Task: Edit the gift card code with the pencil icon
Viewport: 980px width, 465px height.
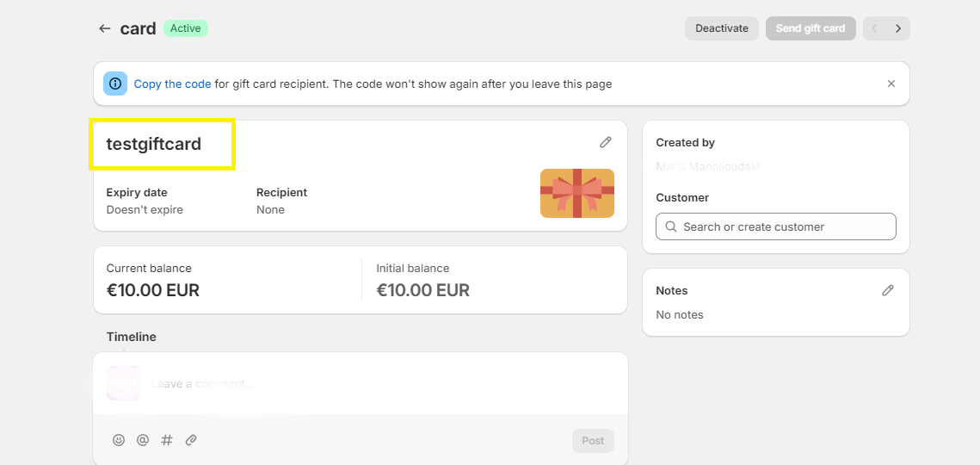Action: (x=605, y=142)
